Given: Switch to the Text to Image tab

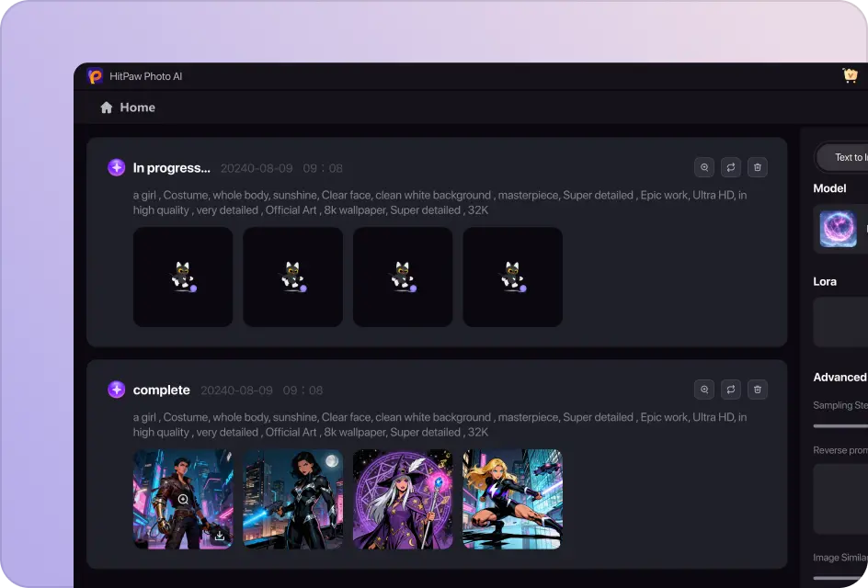Looking at the screenshot, I should 846,157.
